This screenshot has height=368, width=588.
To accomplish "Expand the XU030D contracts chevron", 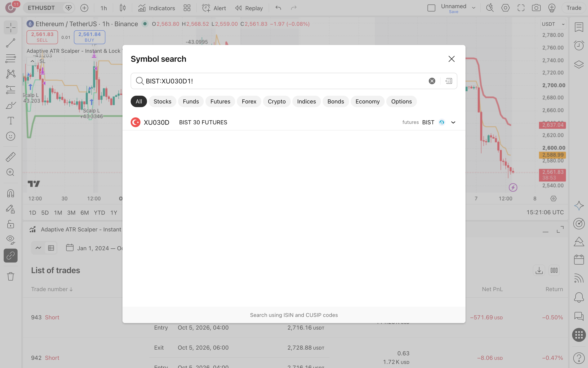I will pos(453,122).
